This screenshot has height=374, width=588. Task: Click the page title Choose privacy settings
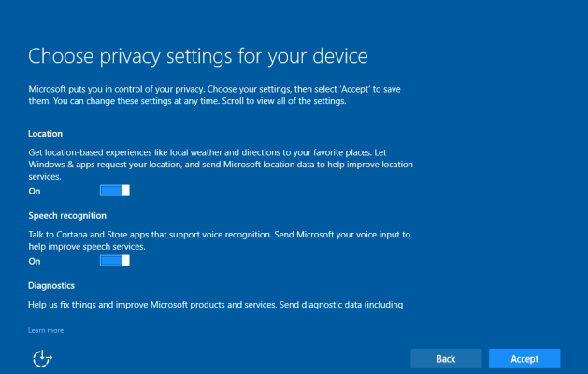[198, 56]
